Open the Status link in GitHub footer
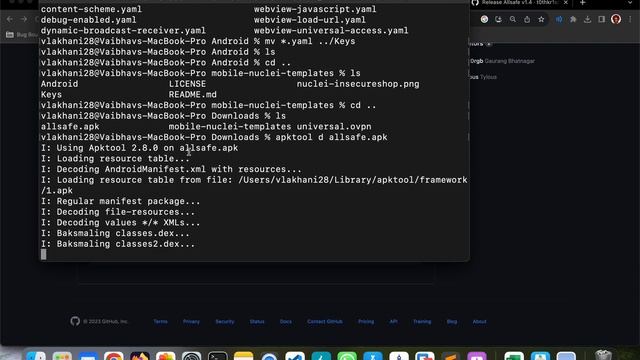This screenshot has height=360, width=640. [x=257, y=322]
